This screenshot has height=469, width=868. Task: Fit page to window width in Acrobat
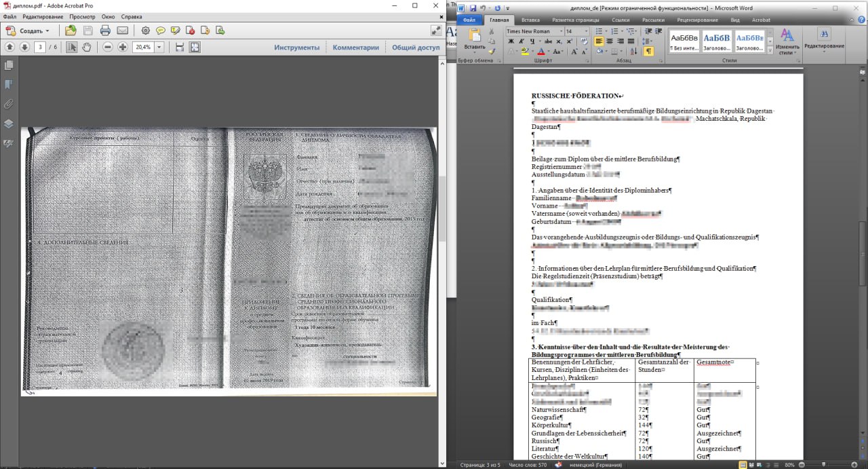coord(180,47)
